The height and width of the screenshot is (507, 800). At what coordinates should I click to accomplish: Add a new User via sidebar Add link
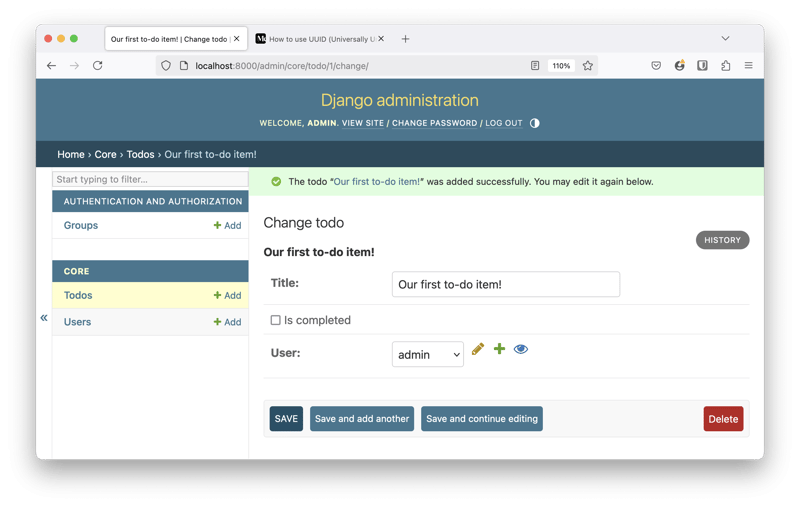[x=228, y=322]
